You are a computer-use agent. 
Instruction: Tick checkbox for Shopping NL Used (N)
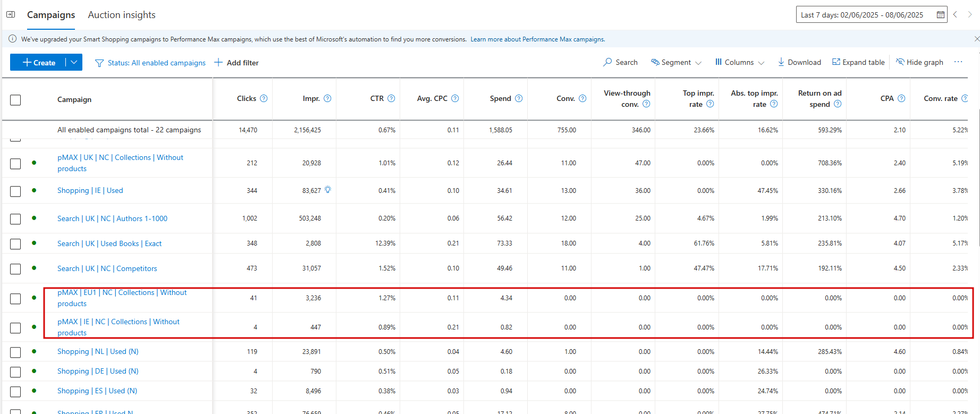click(x=15, y=352)
